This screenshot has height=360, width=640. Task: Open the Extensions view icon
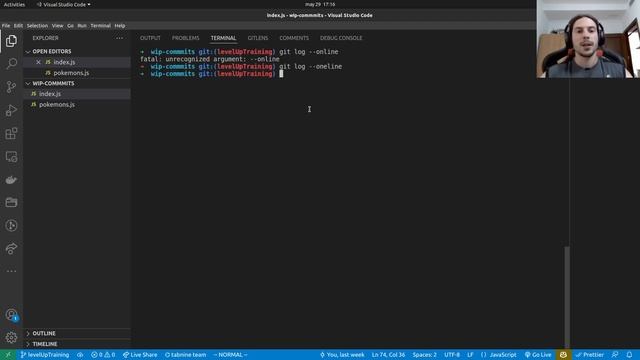pos(11,133)
